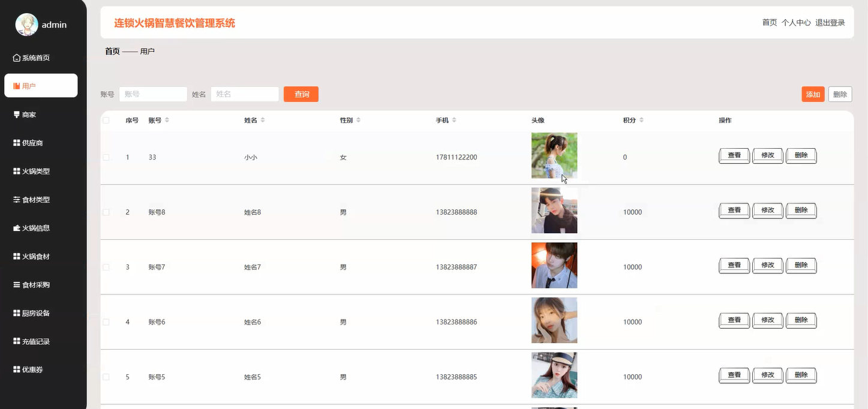Open 火锅食材 in the sidebar

(x=31, y=256)
